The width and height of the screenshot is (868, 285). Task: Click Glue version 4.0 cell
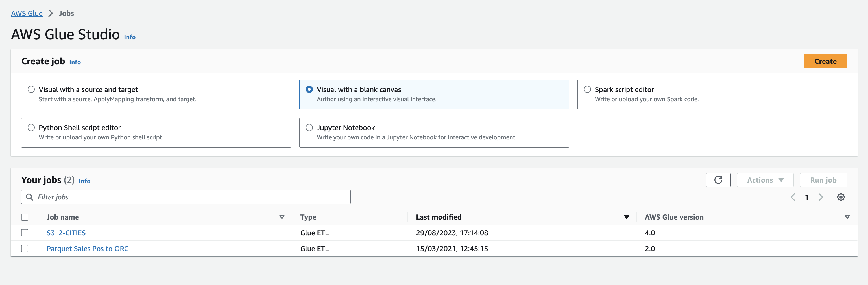point(650,233)
